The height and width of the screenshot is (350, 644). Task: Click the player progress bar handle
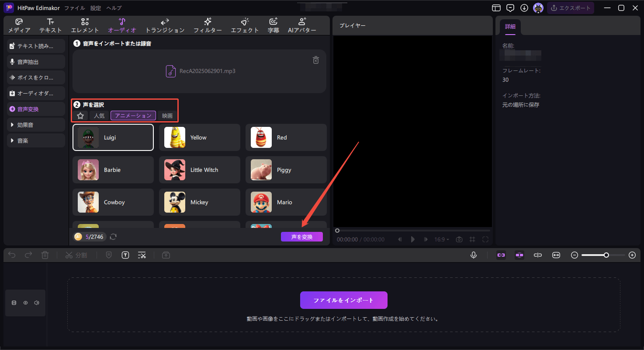coord(337,231)
